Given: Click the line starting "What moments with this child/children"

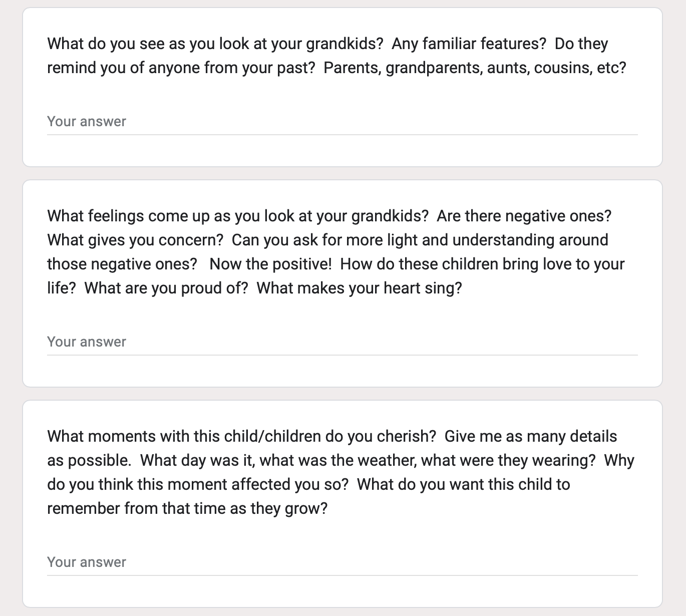Looking at the screenshot, I should pos(332,437).
